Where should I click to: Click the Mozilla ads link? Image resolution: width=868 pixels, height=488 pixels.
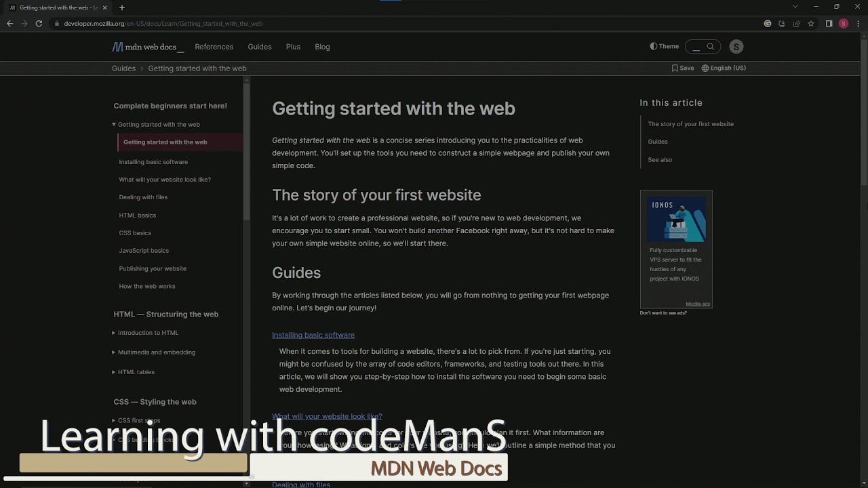(x=698, y=304)
